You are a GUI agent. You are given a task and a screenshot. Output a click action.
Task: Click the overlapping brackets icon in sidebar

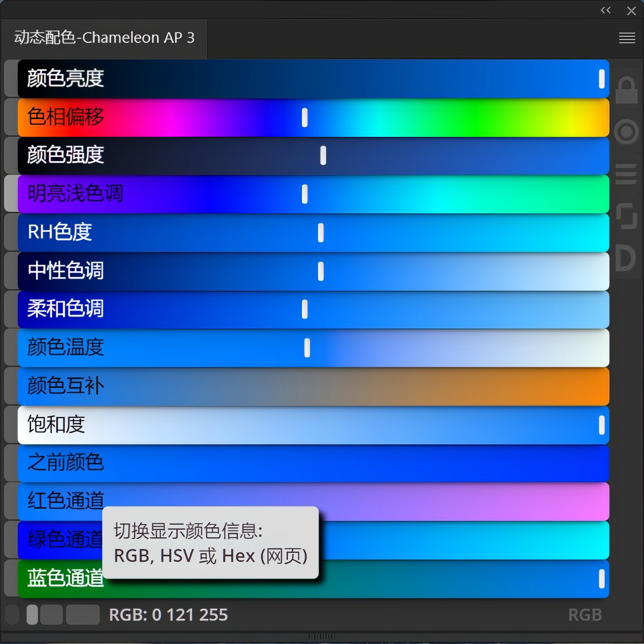(x=626, y=216)
